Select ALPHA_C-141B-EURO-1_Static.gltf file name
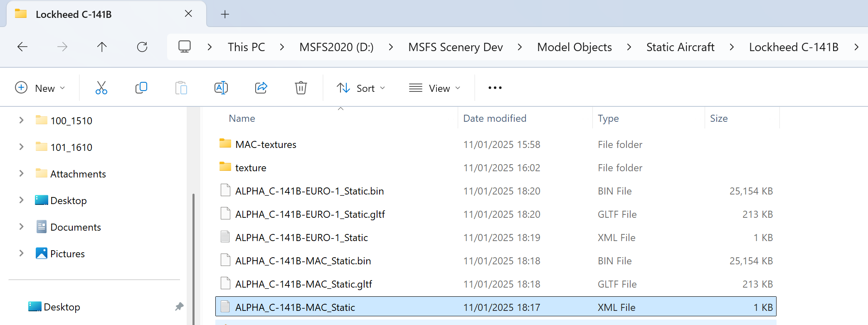The width and height of the screenshot is (868, 325). coord(310,214)
